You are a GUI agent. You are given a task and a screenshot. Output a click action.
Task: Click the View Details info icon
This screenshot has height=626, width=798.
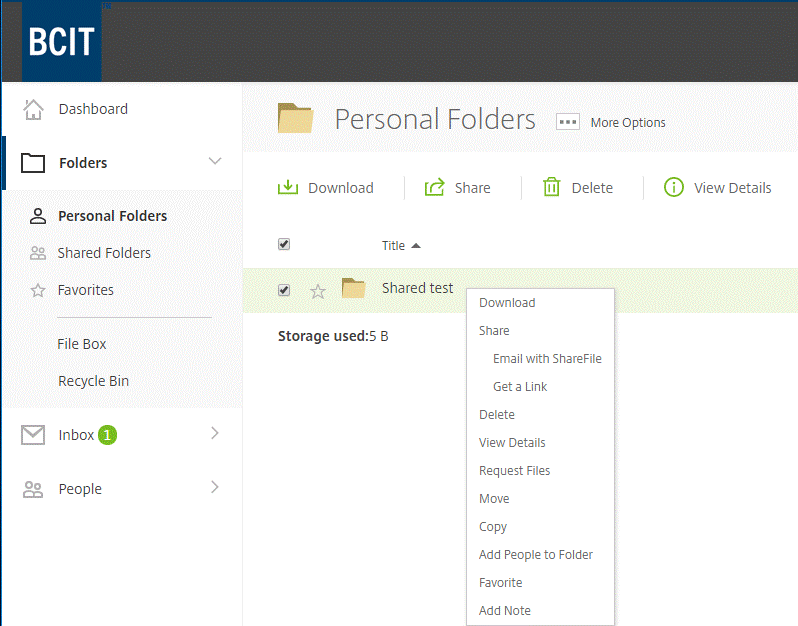coord(674,187)
